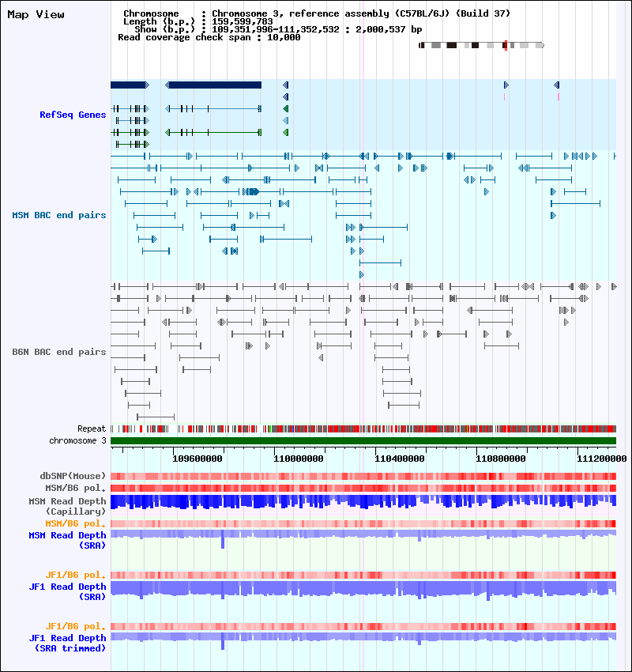This screenshot has height=672, width=632.
Task: Open the JF1 Read Depth (SRA) link
Action: point(68,591)
